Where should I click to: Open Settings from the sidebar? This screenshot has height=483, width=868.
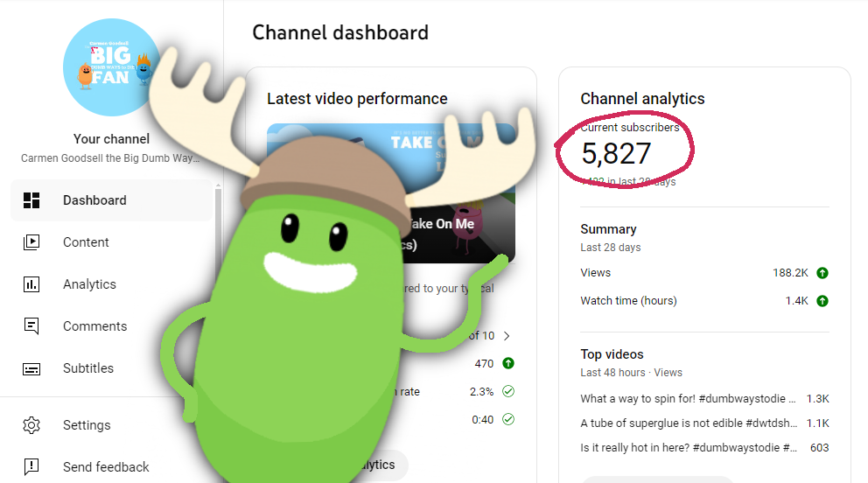tap(87, 425)
